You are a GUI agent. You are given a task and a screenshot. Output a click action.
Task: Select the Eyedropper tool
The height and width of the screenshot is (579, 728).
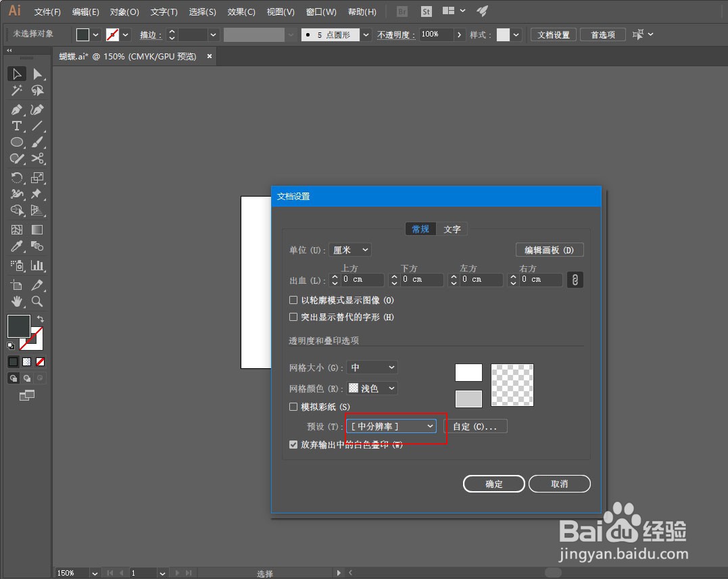click(17, 246)
